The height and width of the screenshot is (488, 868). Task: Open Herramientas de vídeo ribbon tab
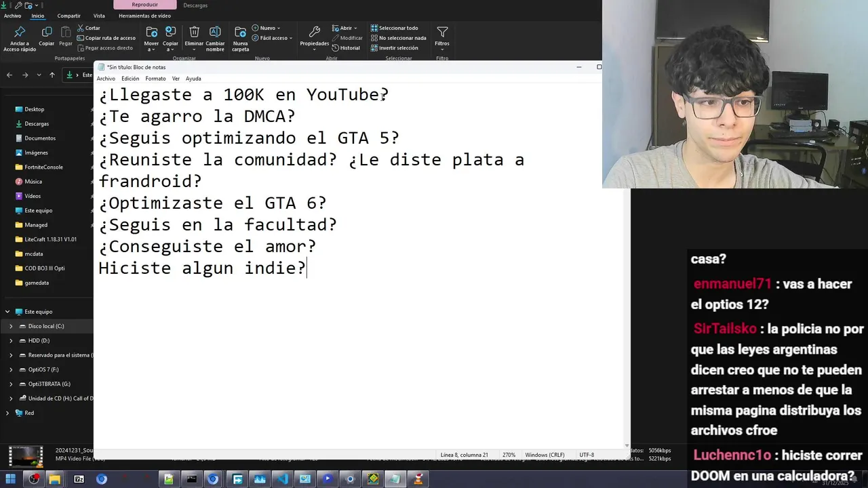144,16
